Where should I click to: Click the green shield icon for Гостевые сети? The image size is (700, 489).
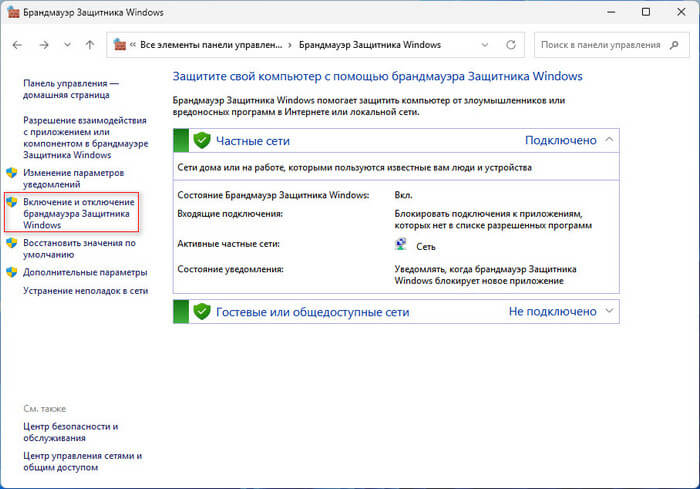(201, 311)
